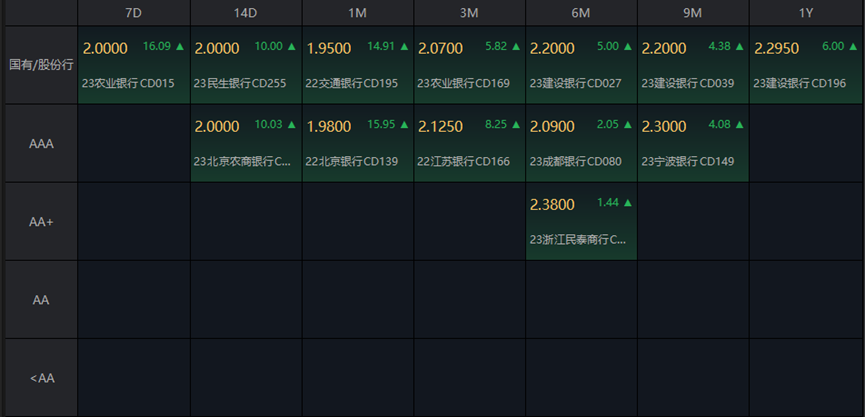The width and height of the screenshot is (865, 417).
Task: Select the 7D column header
Action: (134, 13)
